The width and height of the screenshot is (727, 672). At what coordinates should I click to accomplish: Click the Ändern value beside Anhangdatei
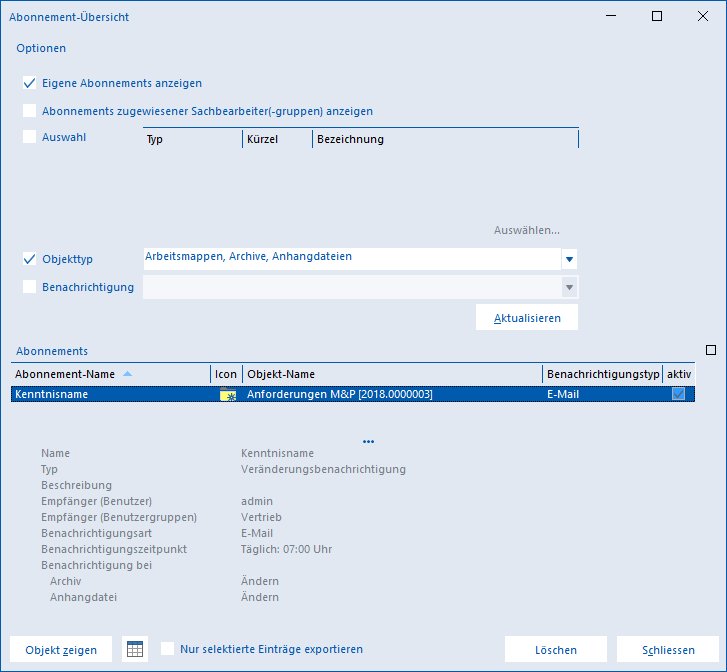[260, 597]
